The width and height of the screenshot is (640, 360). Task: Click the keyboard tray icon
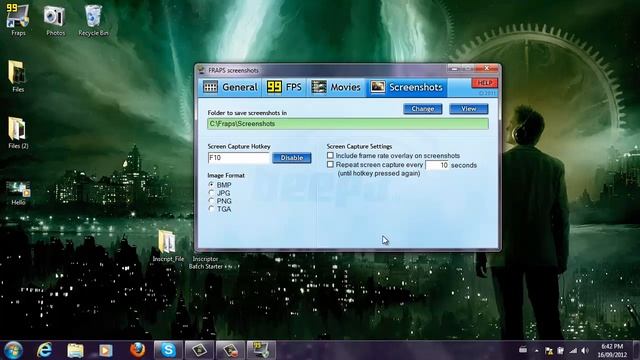[523, 350]
